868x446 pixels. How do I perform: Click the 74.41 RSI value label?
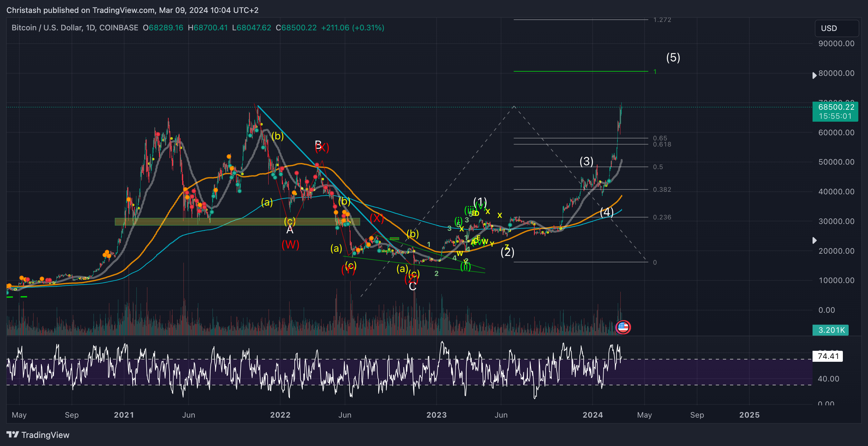[x=828, y=356]
